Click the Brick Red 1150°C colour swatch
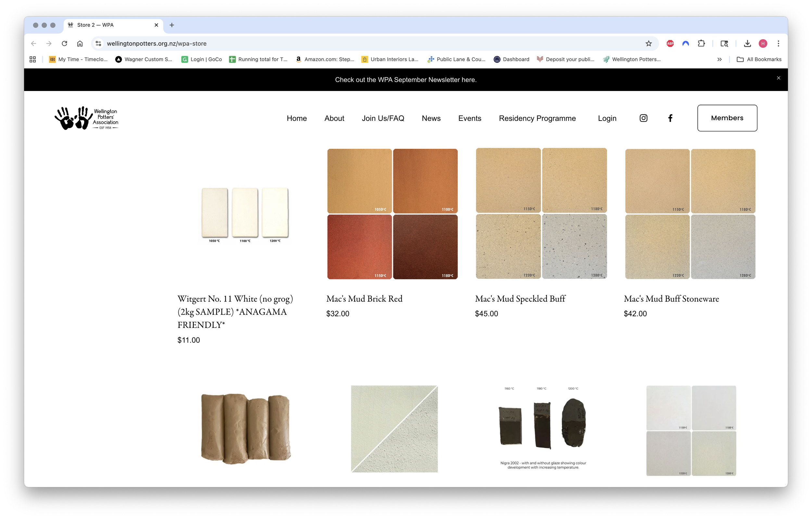The image size is (812, 519). coord(360,247)
